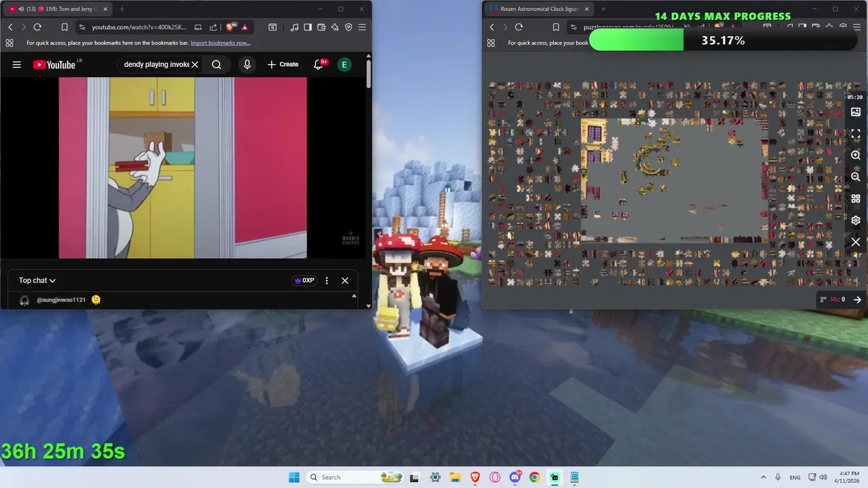Open the Brave playlist music note icon
Screen dimensions: 868x488
(x=294, y=27)
